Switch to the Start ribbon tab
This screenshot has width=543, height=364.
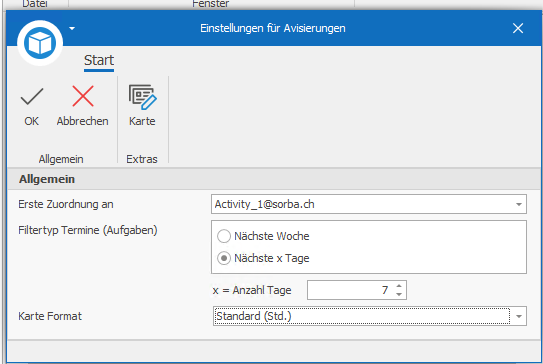click(99, 61)
